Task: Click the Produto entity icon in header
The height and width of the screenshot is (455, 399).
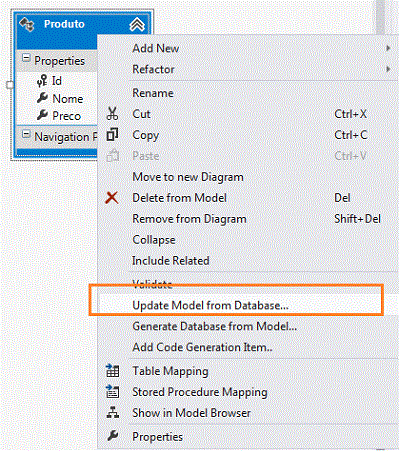Action: click(x=27, y=24)
